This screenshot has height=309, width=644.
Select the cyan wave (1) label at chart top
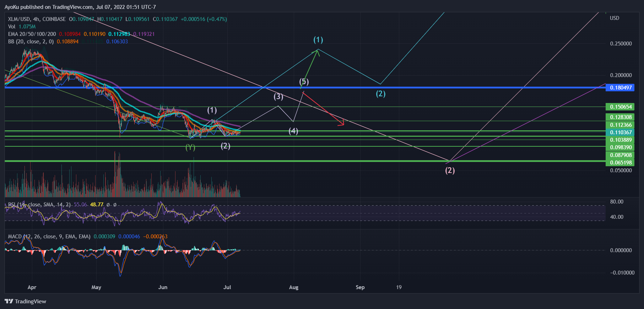[x=318, y=40]
